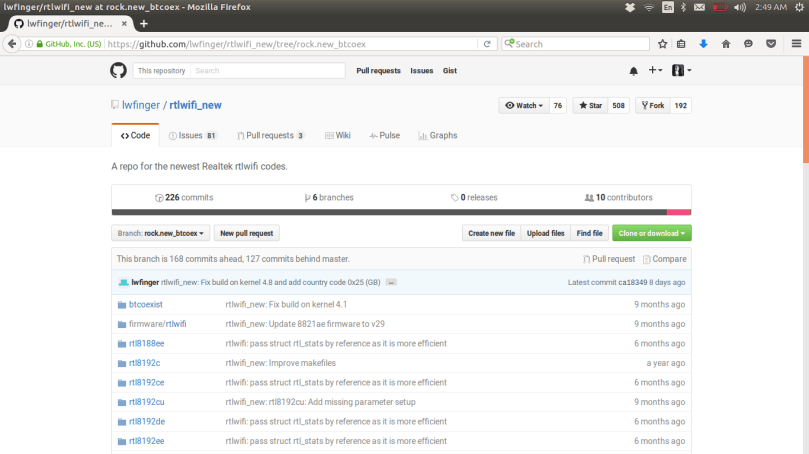Open the rtl8192ee folder

[x=147, y=441]
